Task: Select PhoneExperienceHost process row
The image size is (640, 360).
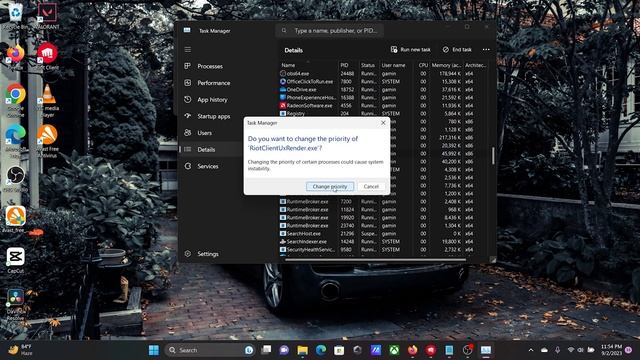Action: point(384,98)
